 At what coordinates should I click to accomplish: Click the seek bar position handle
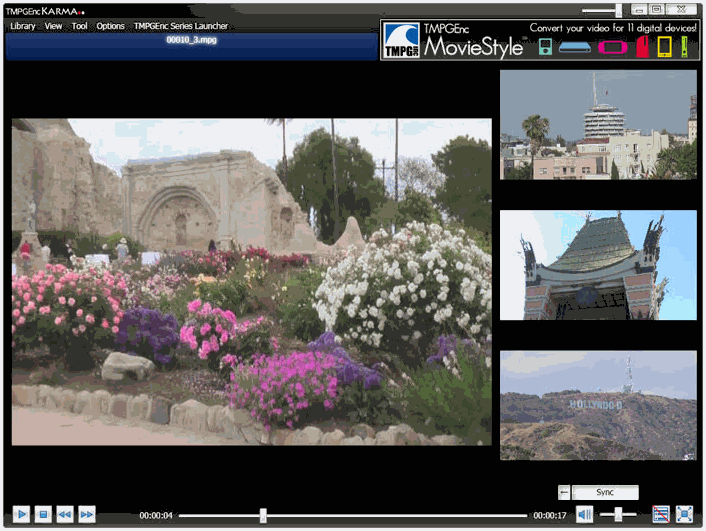263,515
